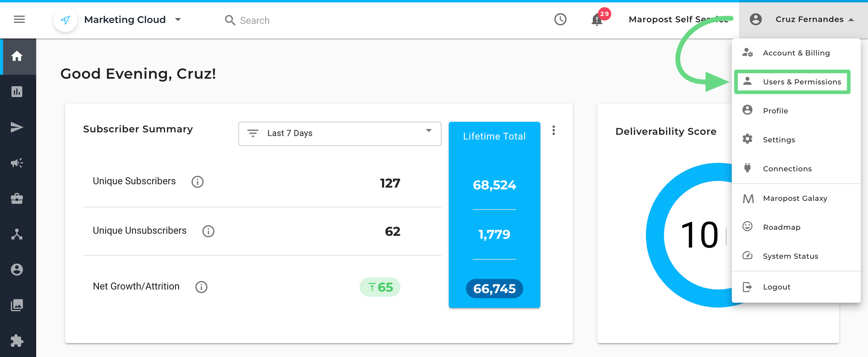
Task: Open the notifications bell with 29 badge
Action: pos(597,20)
